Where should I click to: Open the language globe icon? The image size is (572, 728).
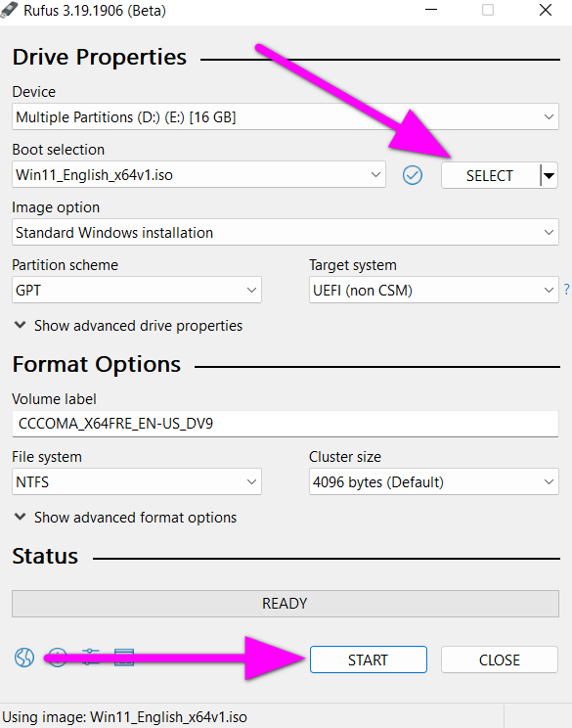[x=24, y=658]
